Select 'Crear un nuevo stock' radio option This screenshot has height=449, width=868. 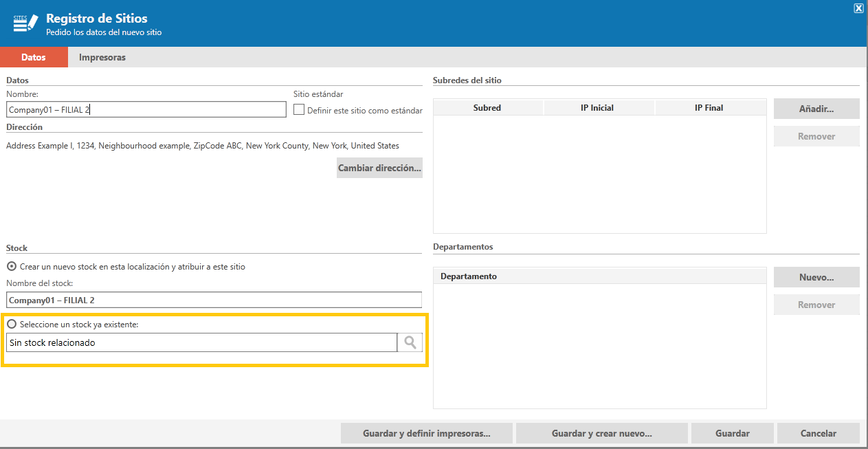pyautogui.click(x=11, y=267)
